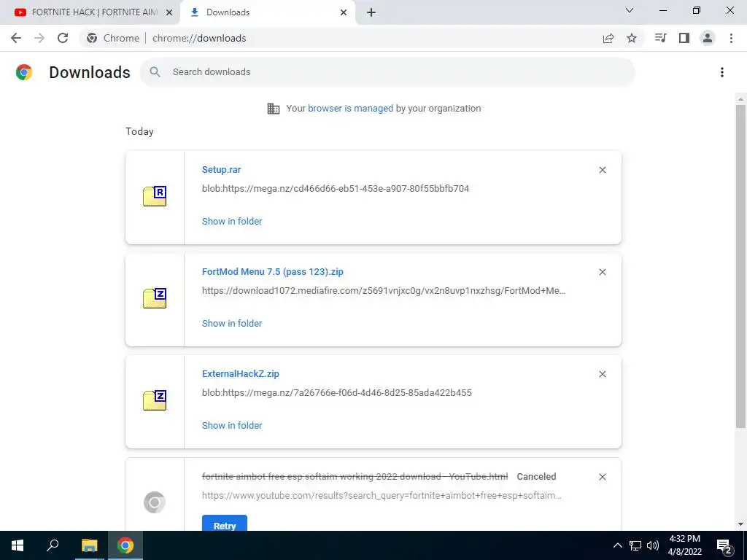Click the search magnifier in Search downloads
The image size is (747, 560).
(155, 72)
